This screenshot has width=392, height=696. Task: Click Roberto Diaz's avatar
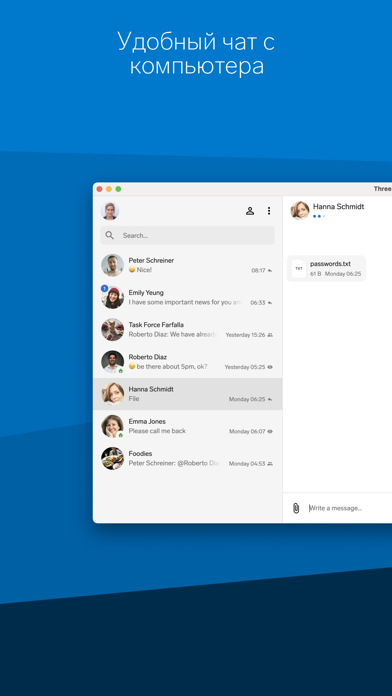[x=112, y=362]
